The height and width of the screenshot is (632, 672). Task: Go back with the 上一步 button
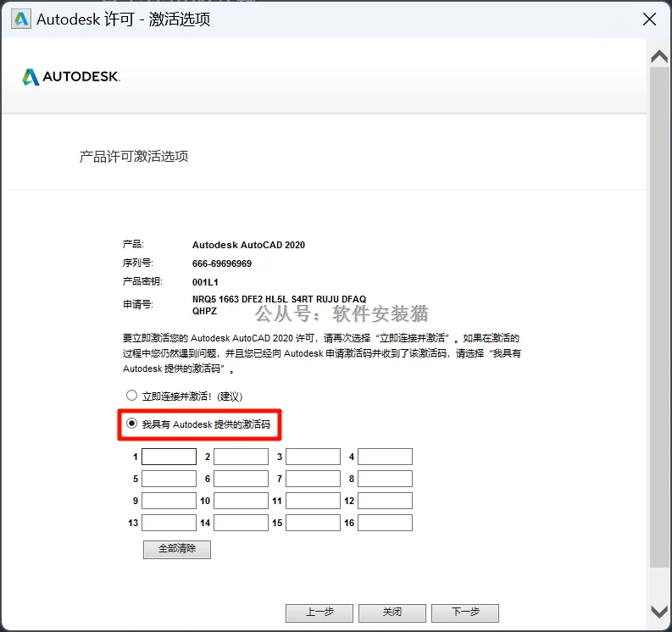[319, 613]
